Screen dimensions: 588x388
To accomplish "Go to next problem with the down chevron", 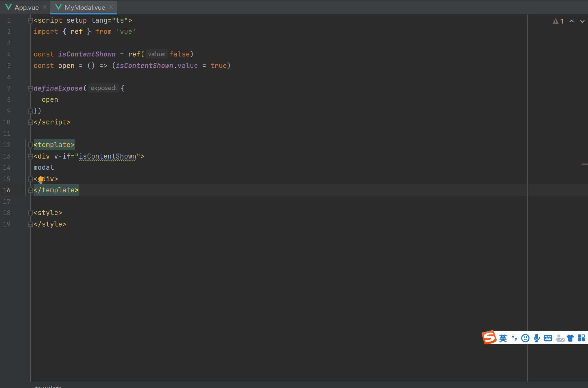I will [x=582, y=21].
